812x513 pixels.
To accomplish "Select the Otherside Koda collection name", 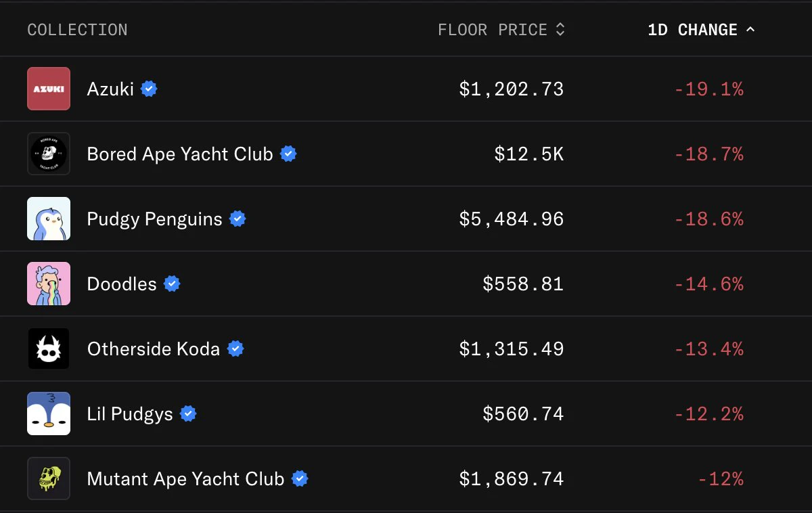I will coord(154,349).
